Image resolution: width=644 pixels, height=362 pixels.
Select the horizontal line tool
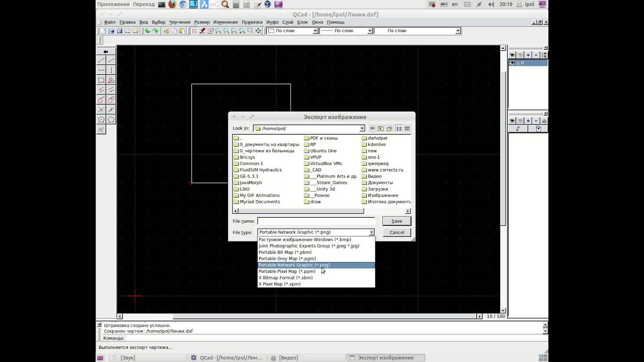(x=101, y=70)
